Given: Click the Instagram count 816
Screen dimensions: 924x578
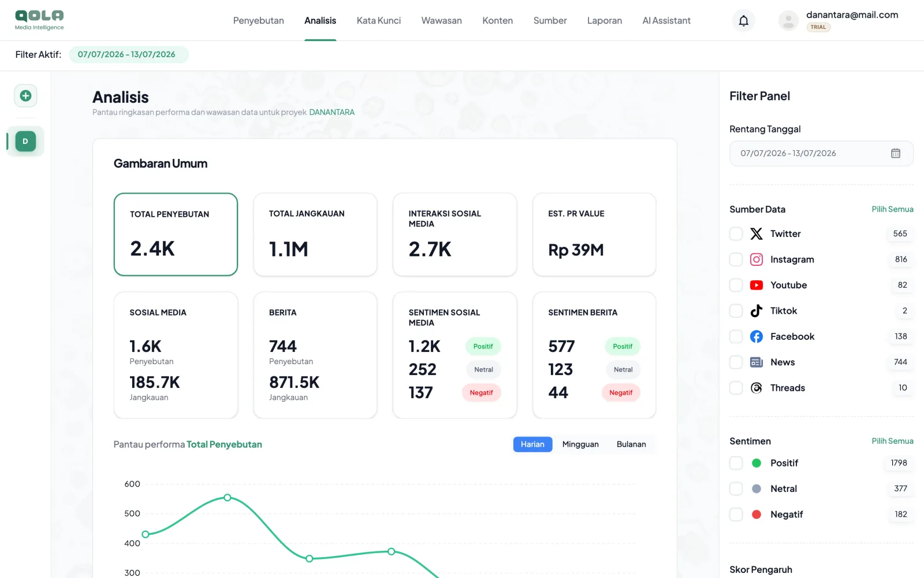Looking at the screenshot, I should tap(901, 260).
